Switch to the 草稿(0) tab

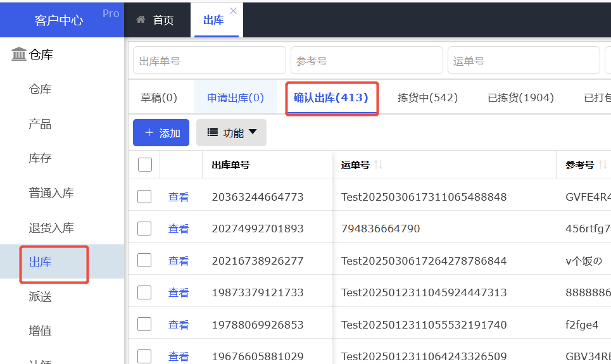pos(159,97)
